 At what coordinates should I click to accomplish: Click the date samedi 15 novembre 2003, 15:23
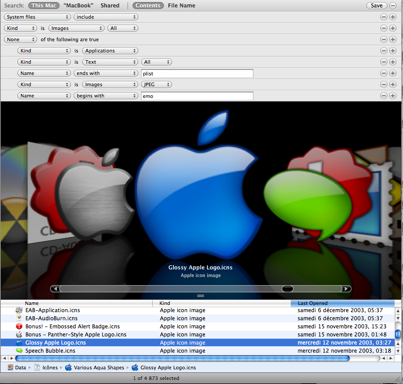pos(342,326)
